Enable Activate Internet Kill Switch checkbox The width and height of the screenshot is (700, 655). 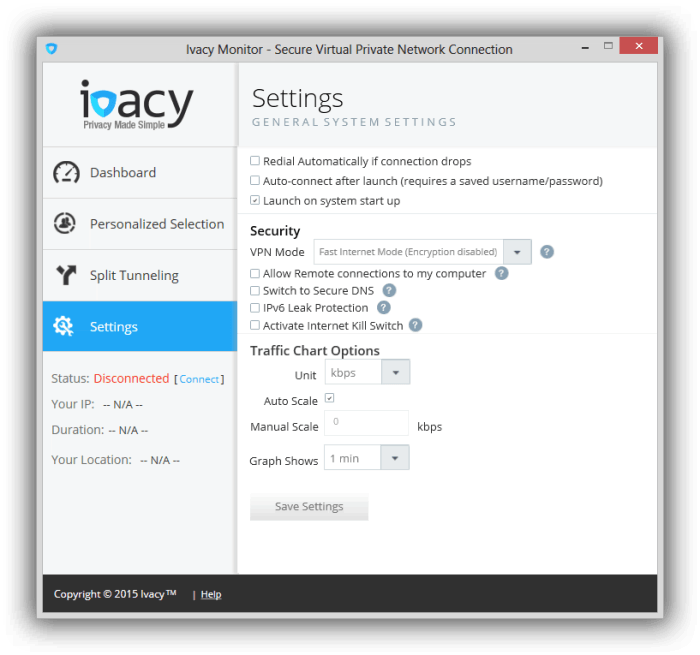(x=255, y=325)
